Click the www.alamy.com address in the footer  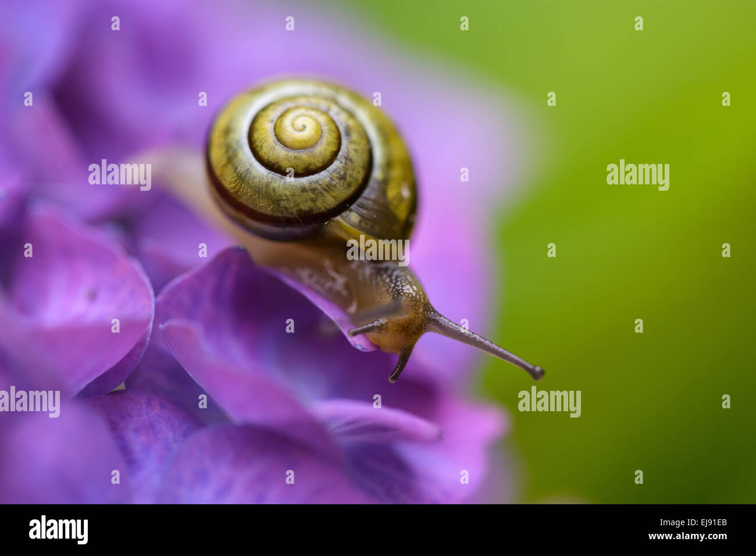pyautogui.click(x=687, y=536)
